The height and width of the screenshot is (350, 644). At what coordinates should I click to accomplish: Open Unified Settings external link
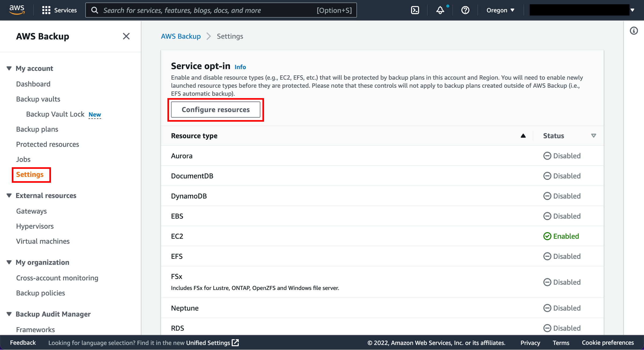(212, 343)
